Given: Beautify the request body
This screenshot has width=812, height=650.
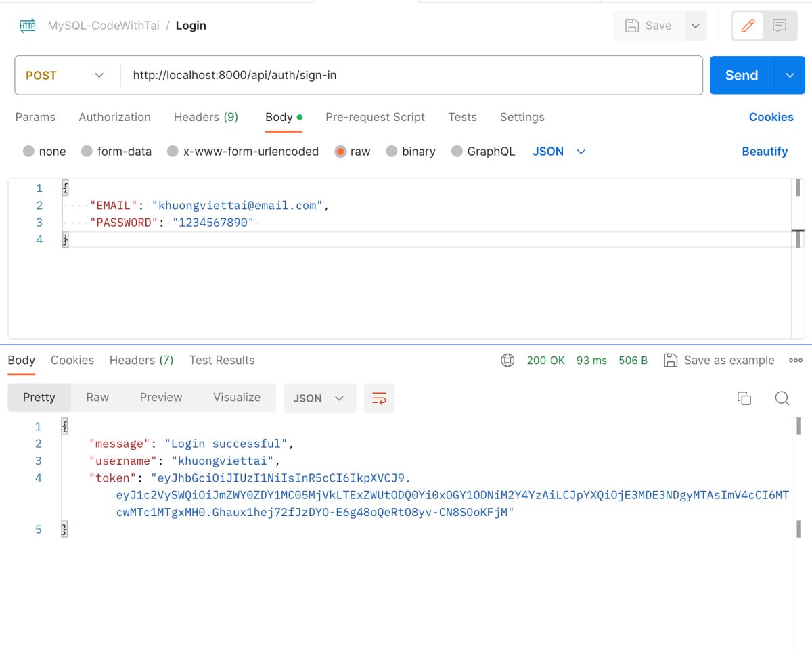Looking at the screenshot, I should click(x=765, y=152).
